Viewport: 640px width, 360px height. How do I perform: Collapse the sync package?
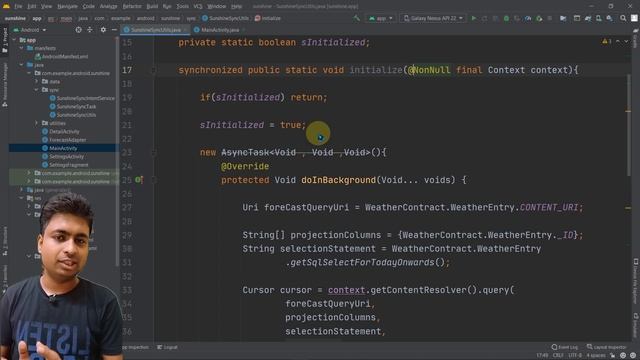(36, 90)
